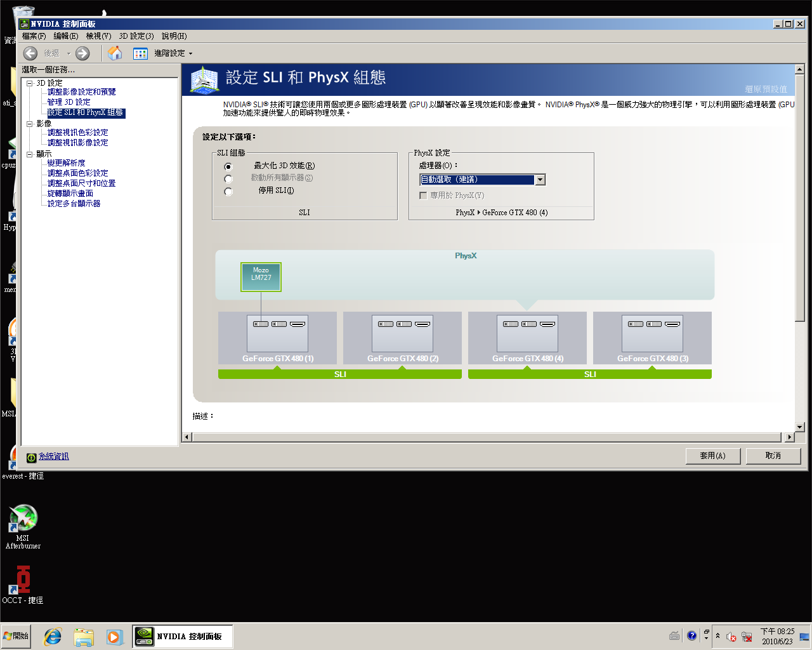This screenshot has height=650, width=812.
Task: Click the keyboard tray icon
Action: (674, 636)
